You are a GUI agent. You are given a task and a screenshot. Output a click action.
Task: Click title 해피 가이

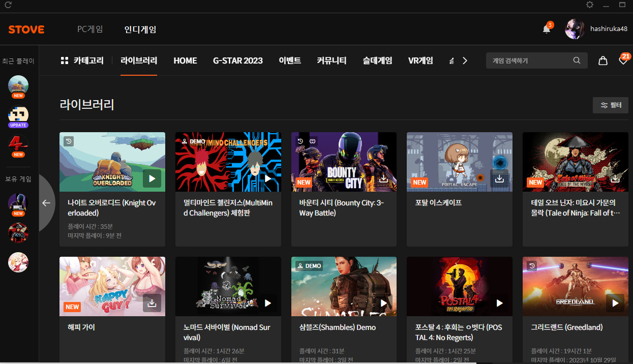81,327
